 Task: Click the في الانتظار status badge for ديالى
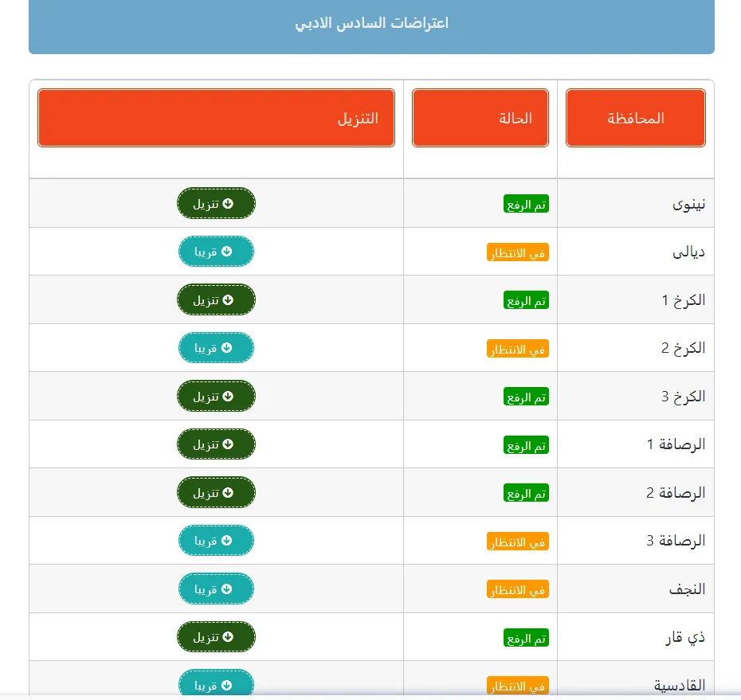(x=518, y=253)
